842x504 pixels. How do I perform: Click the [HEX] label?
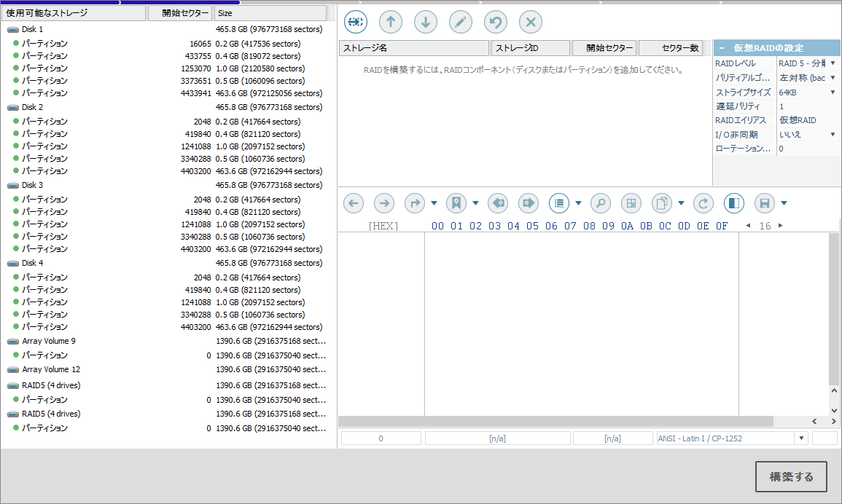[x=383, y=226]
